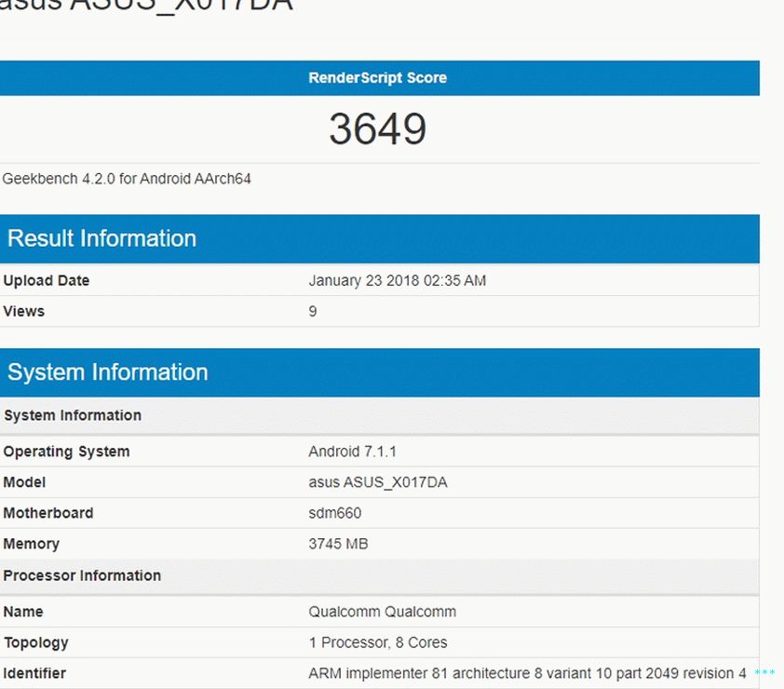Viewport: 784px width, 689px height.
Task: Click the Operating System label
Action: point(66,452)
